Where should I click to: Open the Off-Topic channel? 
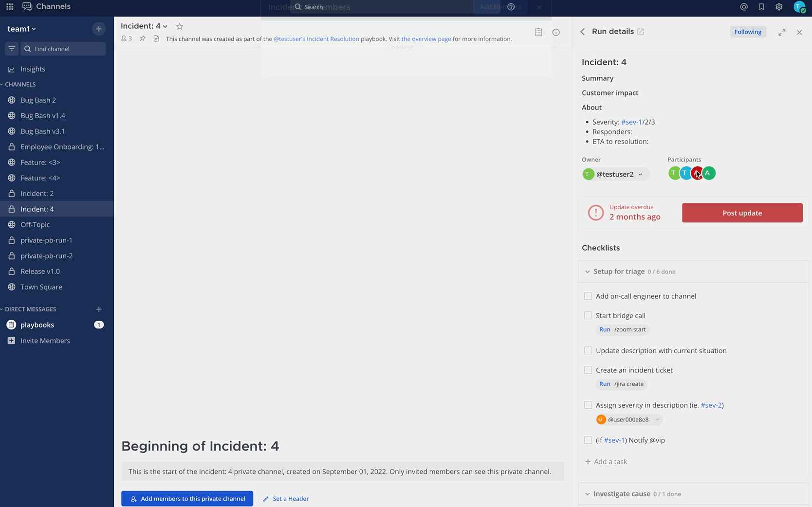(36, 224)
